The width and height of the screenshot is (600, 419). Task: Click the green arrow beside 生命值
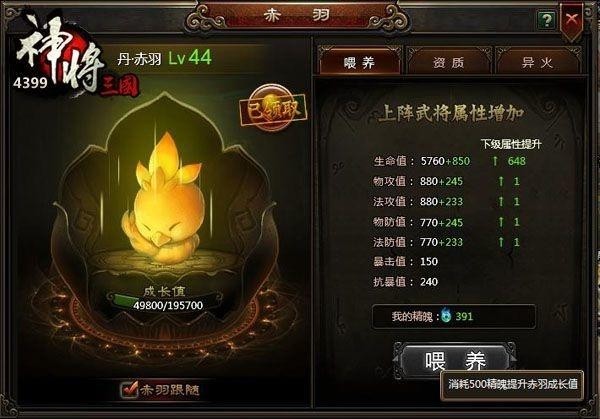(x=495, y=161)
